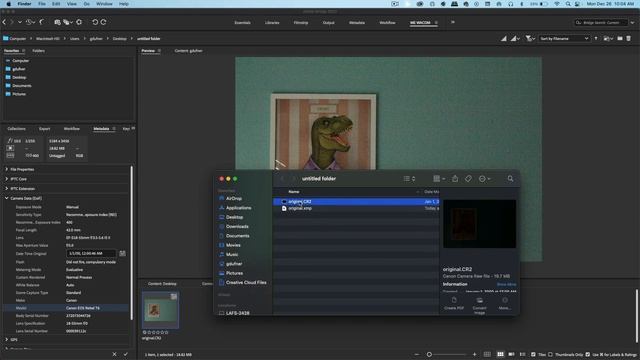Screen dimensions: 640x360
Task: Click Create PDF quick action
Action: (453, 303)
